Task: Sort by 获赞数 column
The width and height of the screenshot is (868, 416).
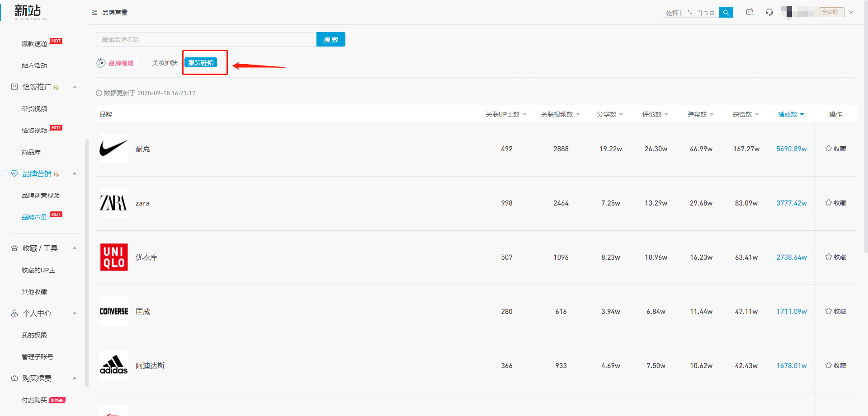Action: pos(745,114)
